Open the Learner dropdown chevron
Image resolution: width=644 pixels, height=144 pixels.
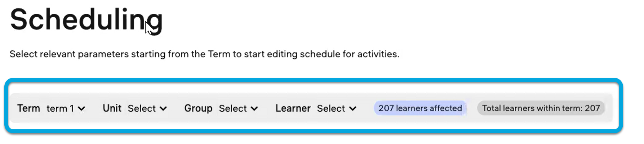coord(353,109)
